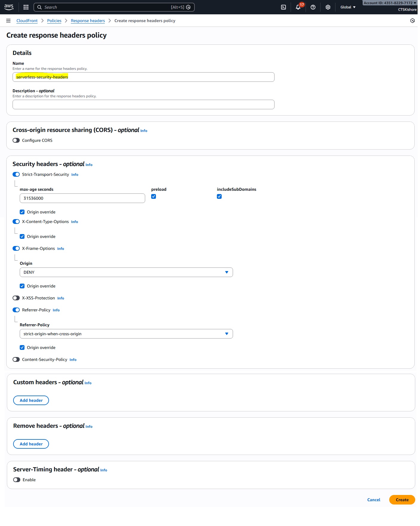Expand the Referrer-Policy dropdown
Image resolution: width=420 pixels, height=526 pixels.
pos(126,334)
